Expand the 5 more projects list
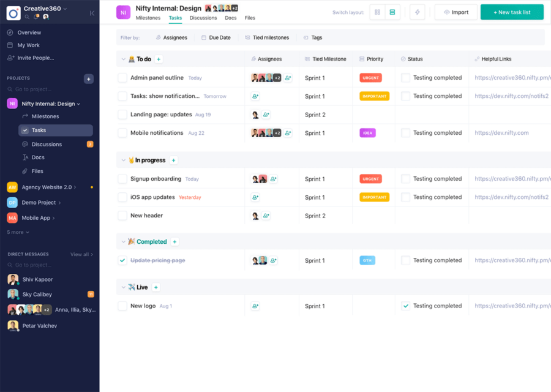551x392 pixels. click(x=17, y=232)
